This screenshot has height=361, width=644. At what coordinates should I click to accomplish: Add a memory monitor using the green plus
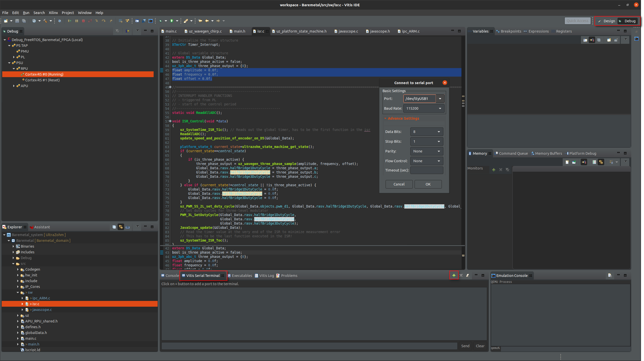pyautogui.click(x=493, y=169)
